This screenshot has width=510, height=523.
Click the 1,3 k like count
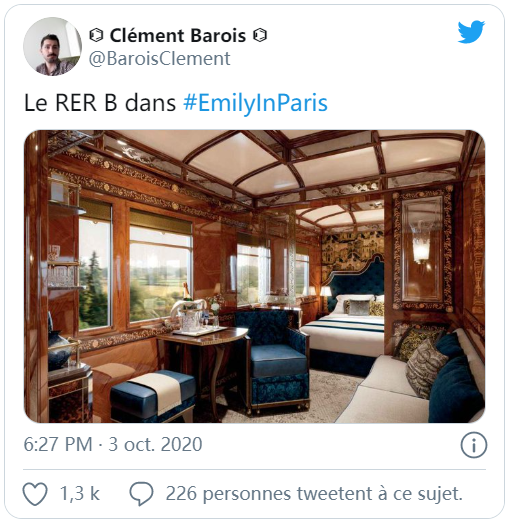tap(80, 493)
